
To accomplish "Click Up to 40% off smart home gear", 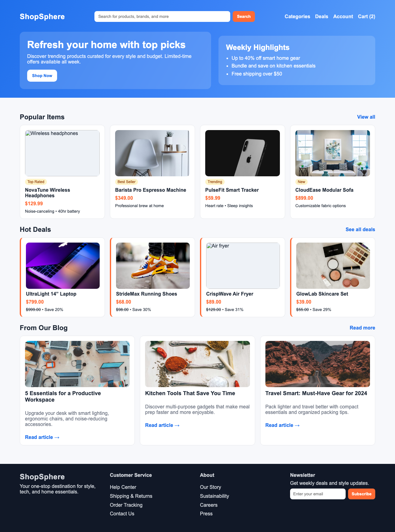I will [x=266, y=58].
